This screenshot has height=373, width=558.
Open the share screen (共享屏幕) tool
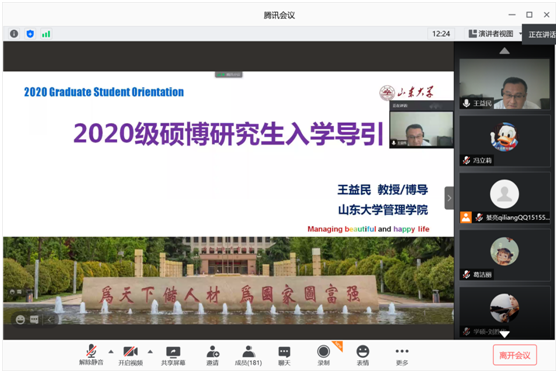pos(173,356)
